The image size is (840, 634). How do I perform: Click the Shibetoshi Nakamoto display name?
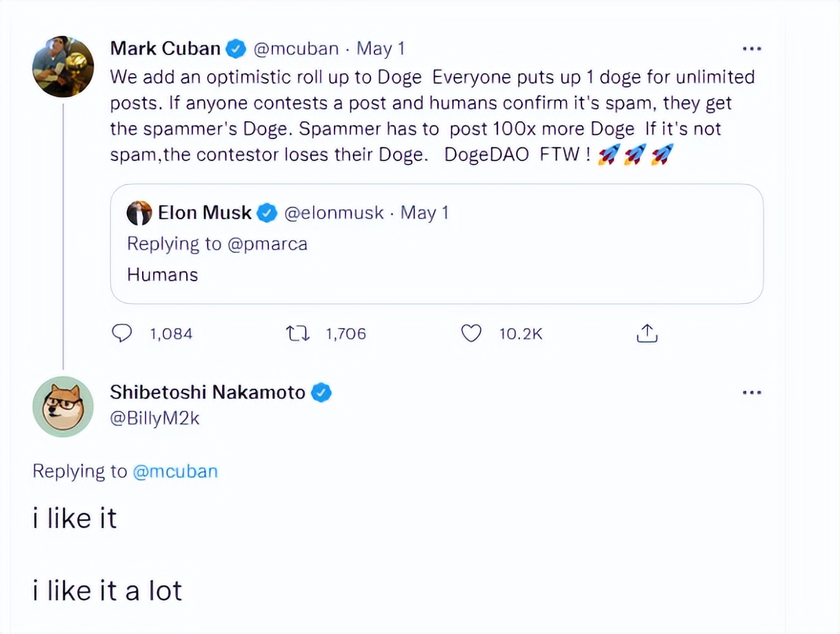coord(207,393)
